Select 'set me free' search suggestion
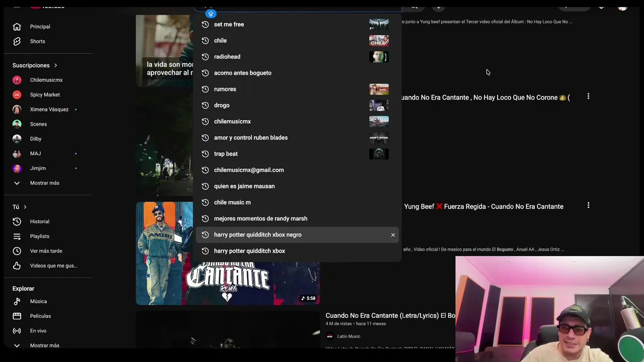The height and width of the screenshot is (362, 644). tap(297, 24)
